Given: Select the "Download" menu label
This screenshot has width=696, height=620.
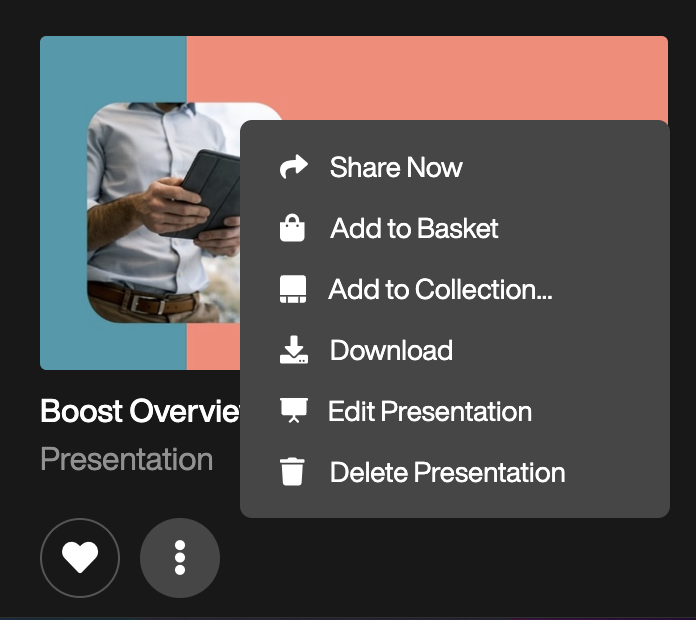Looking at the screenshot, I should (391, 350).
